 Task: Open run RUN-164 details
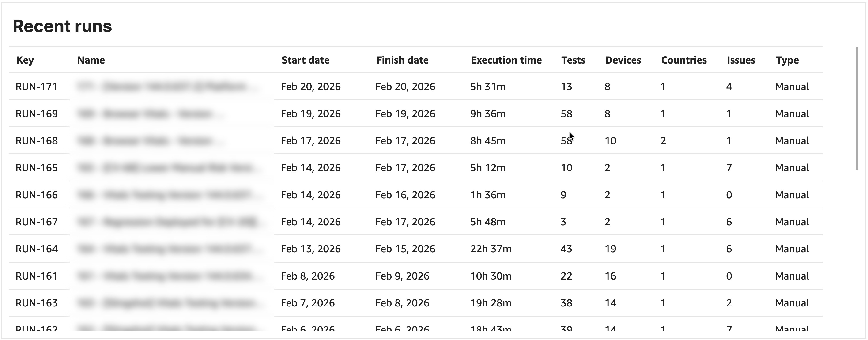[36, 249]
